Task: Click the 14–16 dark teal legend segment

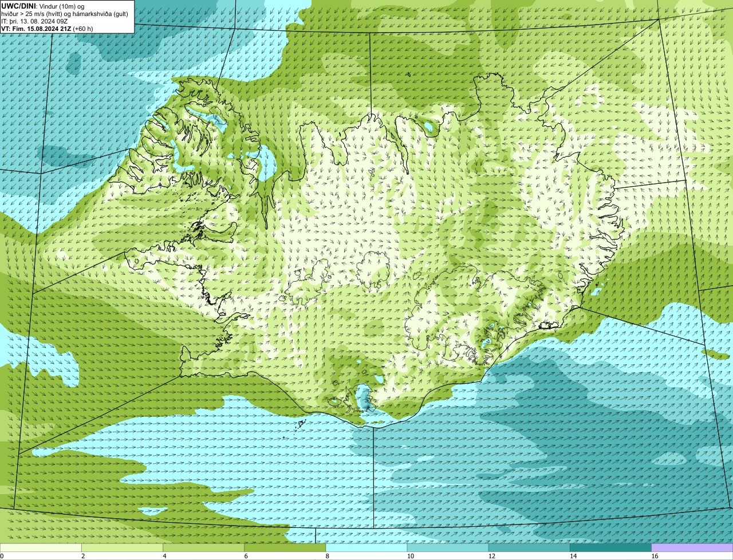Action: [610, 547]
